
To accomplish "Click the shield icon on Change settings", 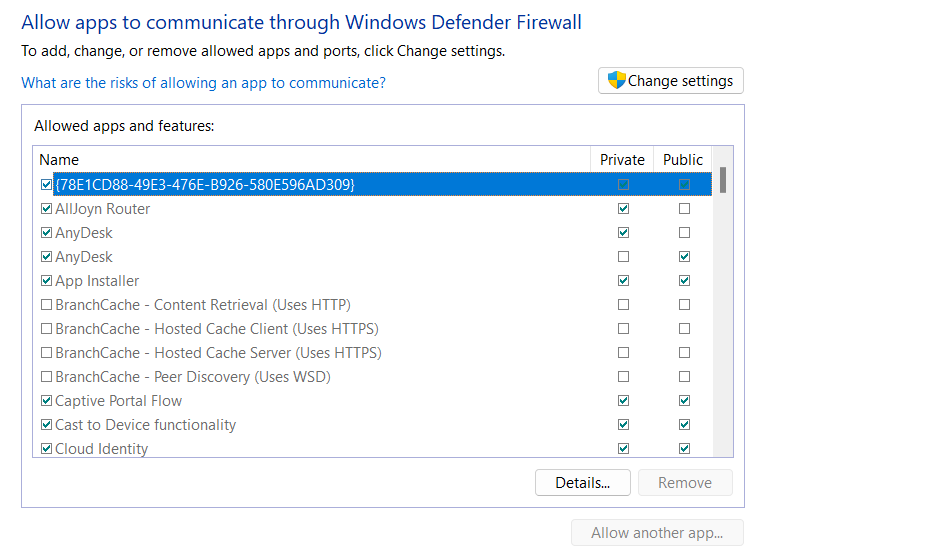I will 616,81.
